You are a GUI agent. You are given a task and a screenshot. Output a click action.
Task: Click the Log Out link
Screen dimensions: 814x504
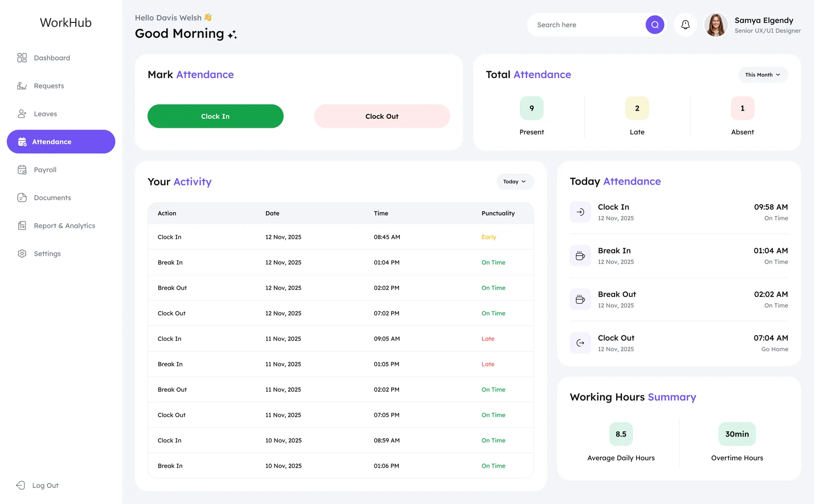click(x=37, y=485)
